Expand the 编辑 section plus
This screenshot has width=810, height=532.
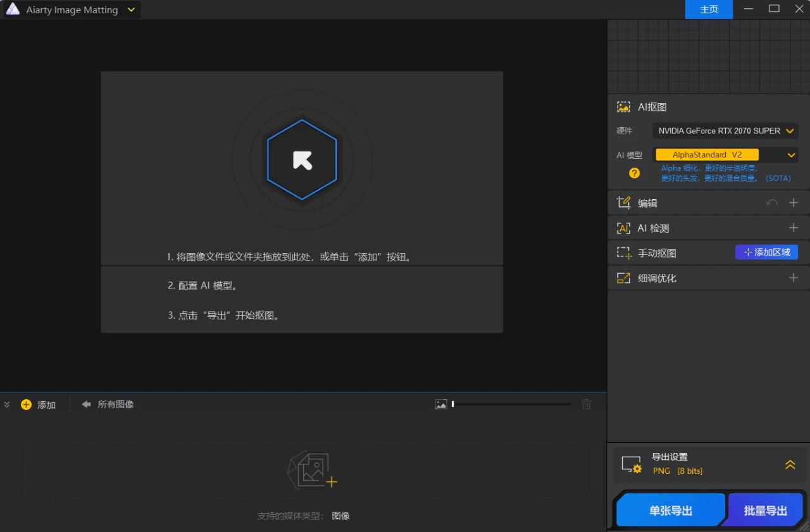tap(794, 203)
